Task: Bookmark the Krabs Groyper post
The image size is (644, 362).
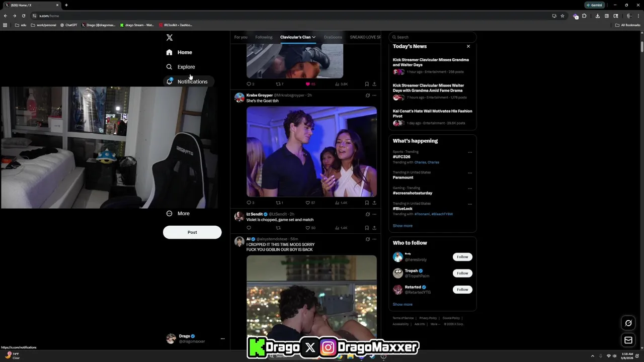Action: pos(367,203)
